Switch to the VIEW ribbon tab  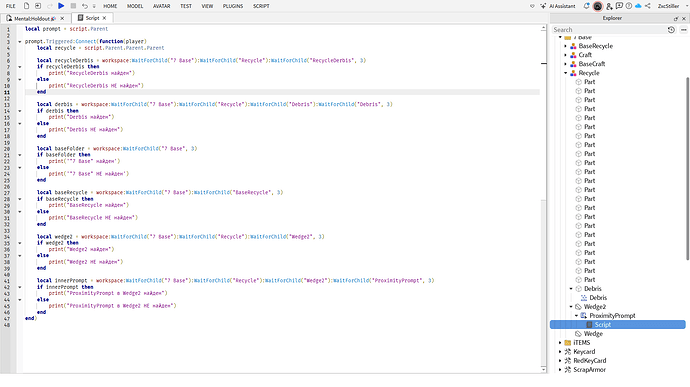pyautogui.click(x=207, y=6)
